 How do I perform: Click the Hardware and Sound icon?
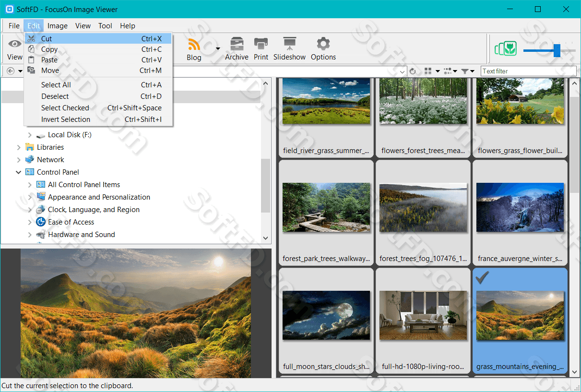click(41, 235)
